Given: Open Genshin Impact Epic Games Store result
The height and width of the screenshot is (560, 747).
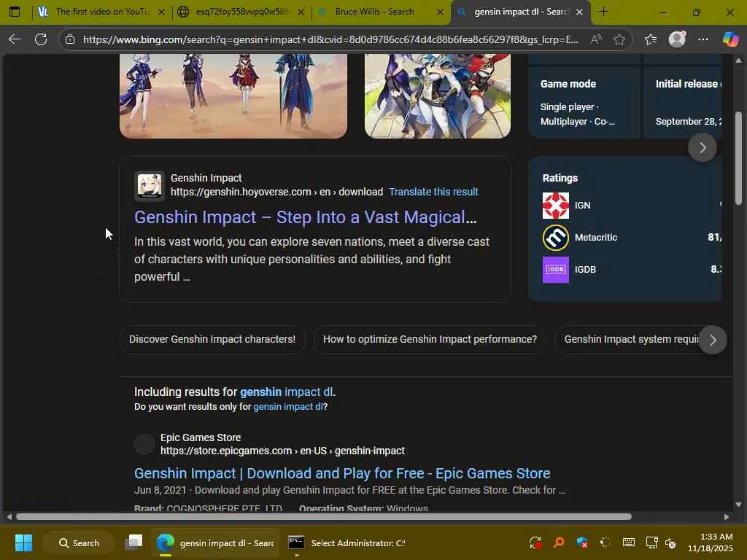Looking at the screenshot, I should coord(342,473).
